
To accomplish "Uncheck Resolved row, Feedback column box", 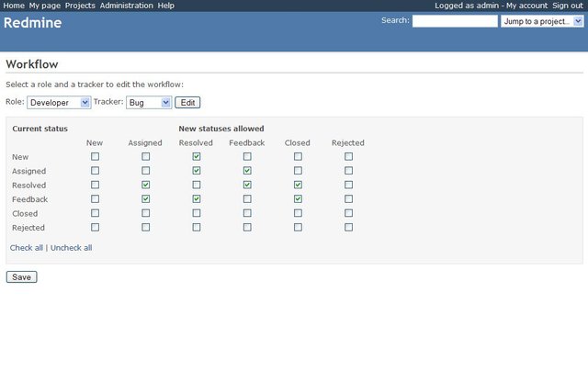I will [247, 185].
